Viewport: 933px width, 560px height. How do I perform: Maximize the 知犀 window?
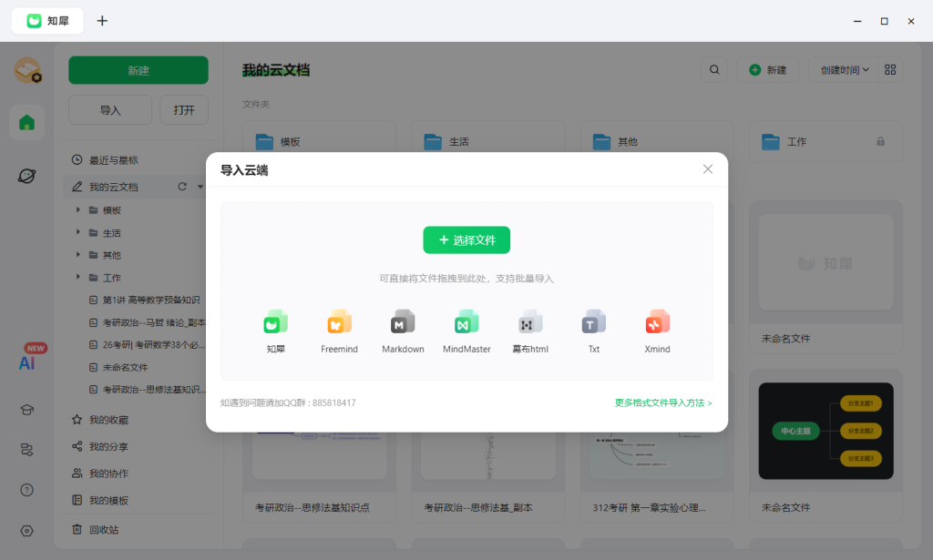pos(884,21)
